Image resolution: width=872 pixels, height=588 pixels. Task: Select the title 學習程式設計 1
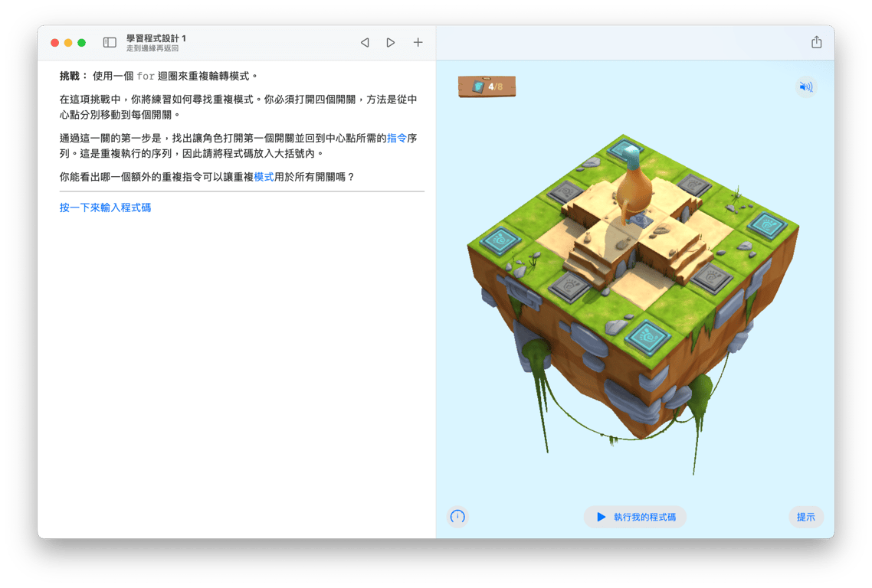click(156, 38)
